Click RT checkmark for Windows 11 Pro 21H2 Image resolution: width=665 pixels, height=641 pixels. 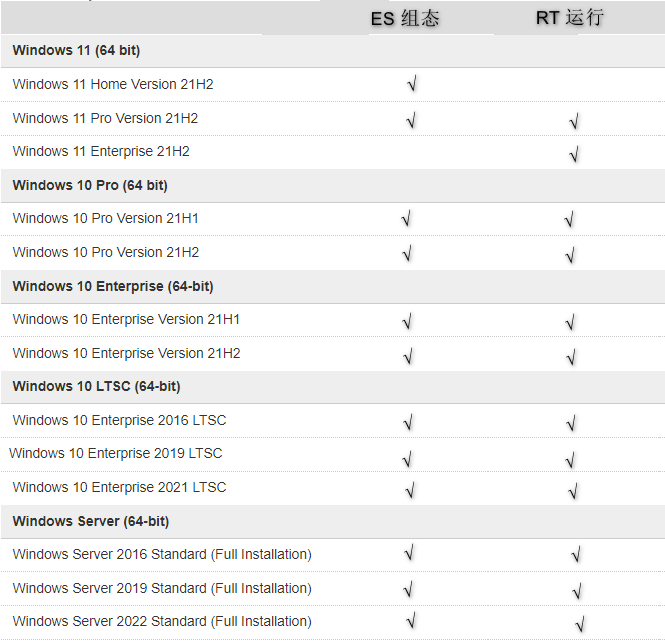click(x=574, y=121)
